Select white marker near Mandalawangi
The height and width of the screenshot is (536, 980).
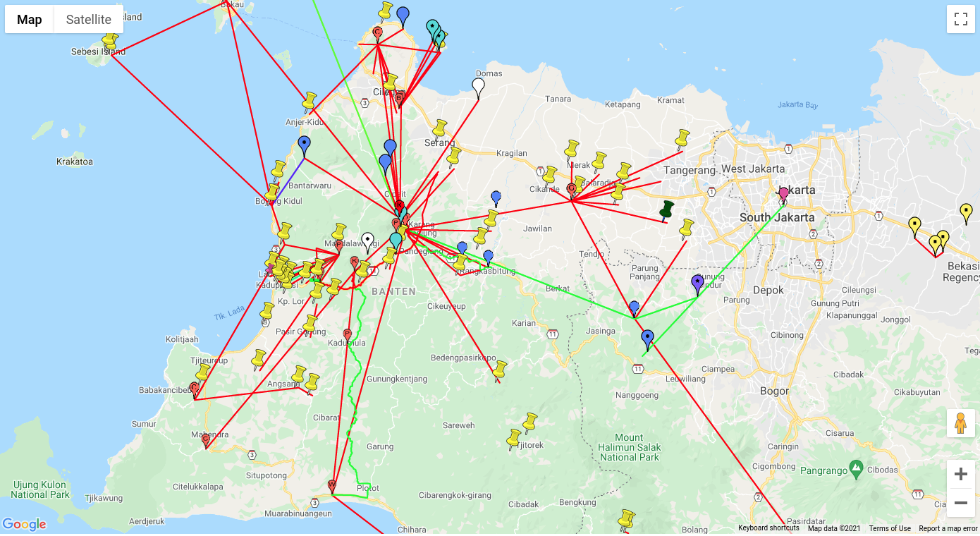pyautogui.click(x=367, y=243)
